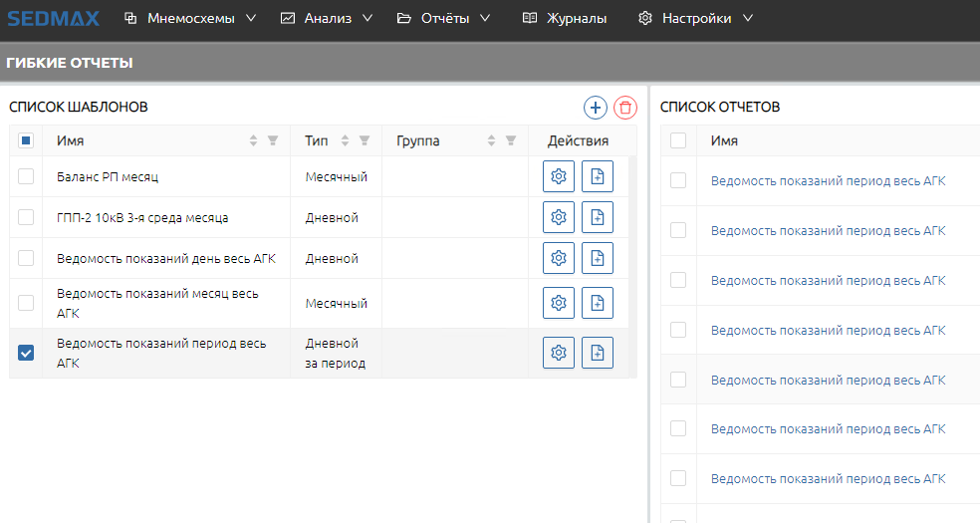The image size is (980, 523).
Task: Expand the Мнемосхемы dropdown menu
Action: (x=190, y=19)
